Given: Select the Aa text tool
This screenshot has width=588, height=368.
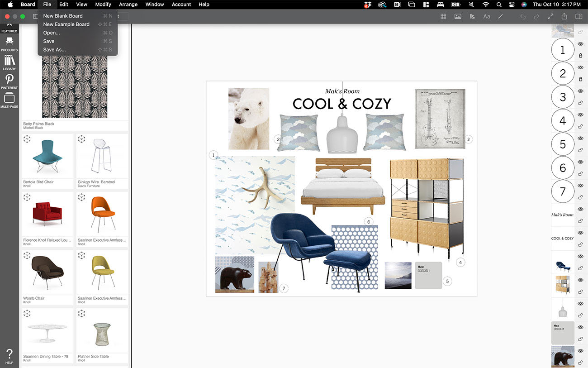Looking at the screenshot, I should tap(487, 17).
